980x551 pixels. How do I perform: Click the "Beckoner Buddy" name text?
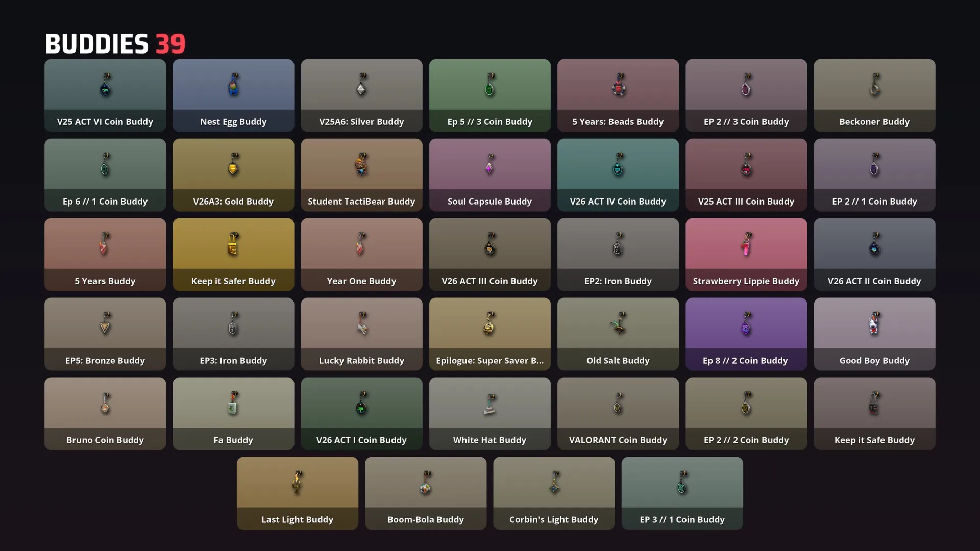pyautogui.click(x=874, y=122)
